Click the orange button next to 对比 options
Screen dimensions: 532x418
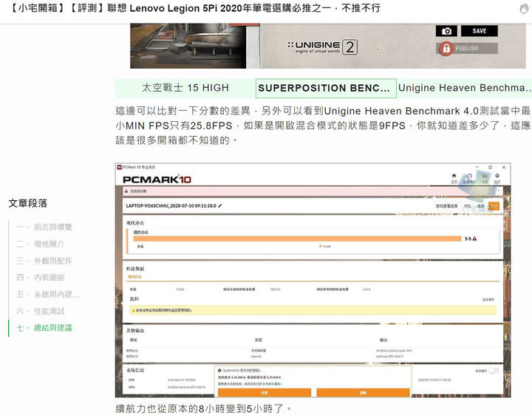click(x=494, y=206)
